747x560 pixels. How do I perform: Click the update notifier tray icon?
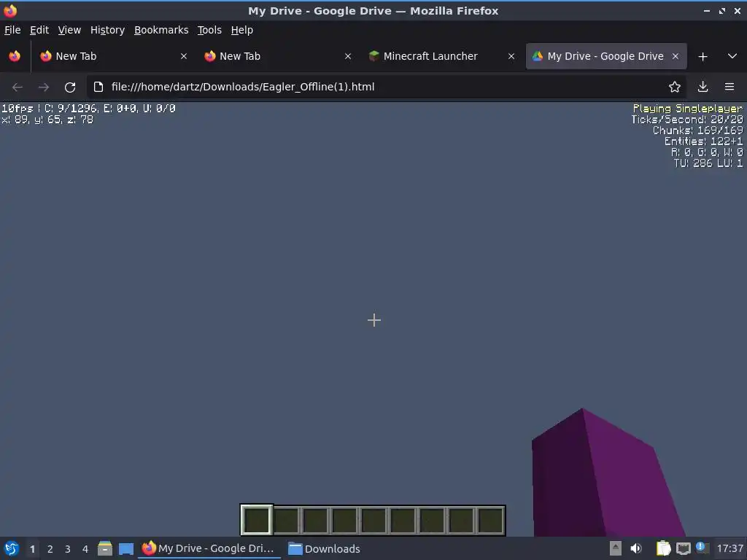point(702,548)
